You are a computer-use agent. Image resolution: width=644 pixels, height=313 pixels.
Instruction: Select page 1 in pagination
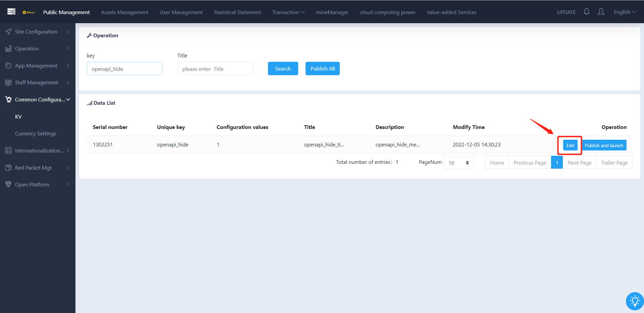pos(557,163)
